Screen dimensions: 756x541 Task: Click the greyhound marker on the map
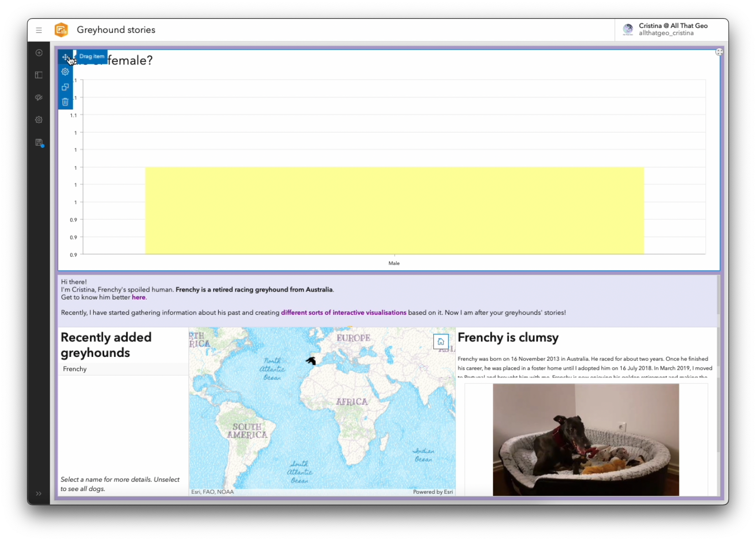[311, 361]
